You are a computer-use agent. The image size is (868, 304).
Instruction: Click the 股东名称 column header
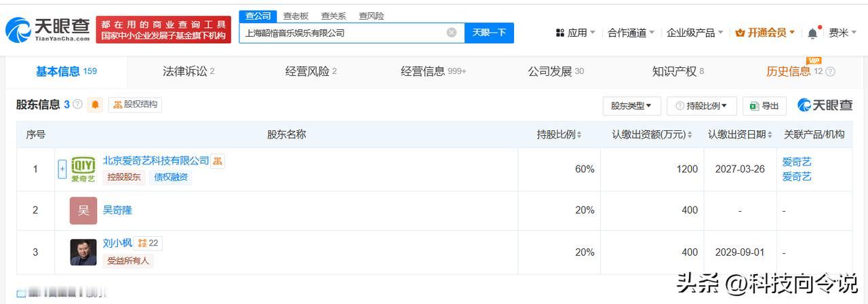(286, 134)
